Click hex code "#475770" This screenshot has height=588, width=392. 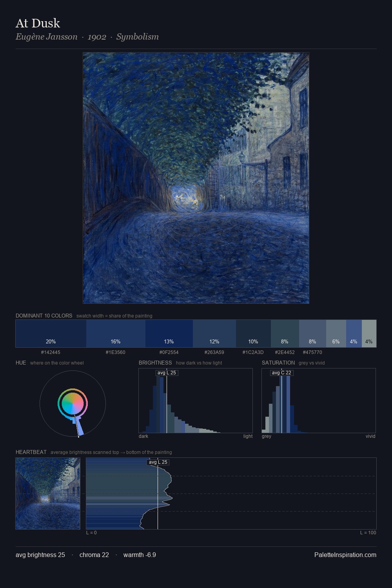tap(312, 352)
